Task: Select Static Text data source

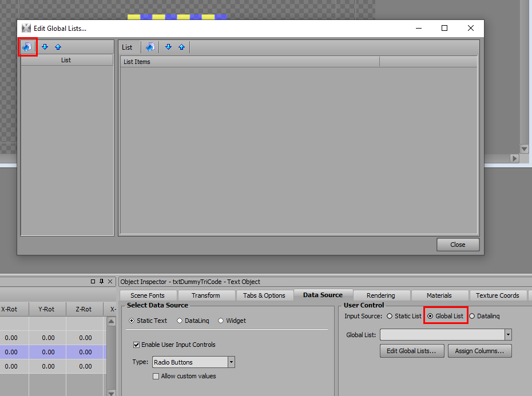Action: pyautogui.click(x=132, y=321)
